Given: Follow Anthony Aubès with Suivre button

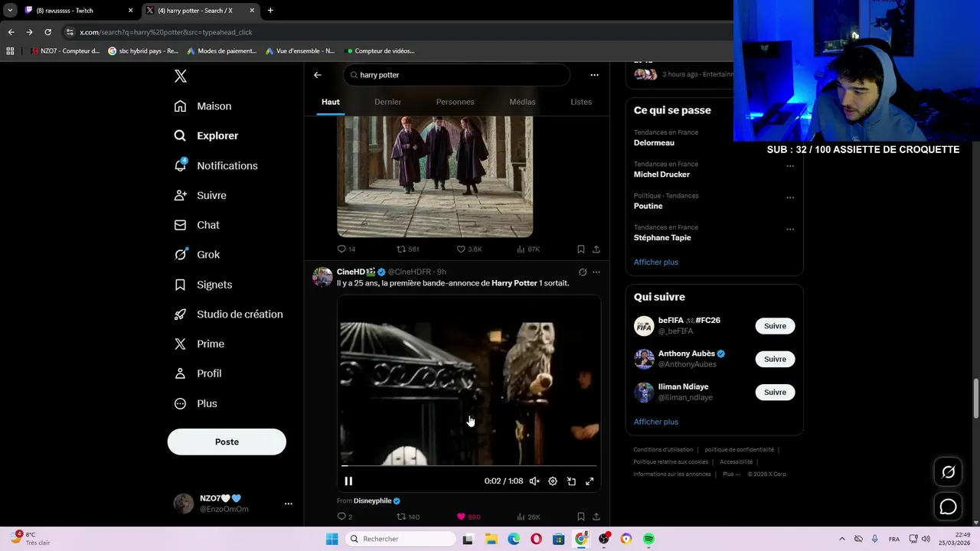Looking at the screenshot, I should pyautogui.click(x=775, y=359).
